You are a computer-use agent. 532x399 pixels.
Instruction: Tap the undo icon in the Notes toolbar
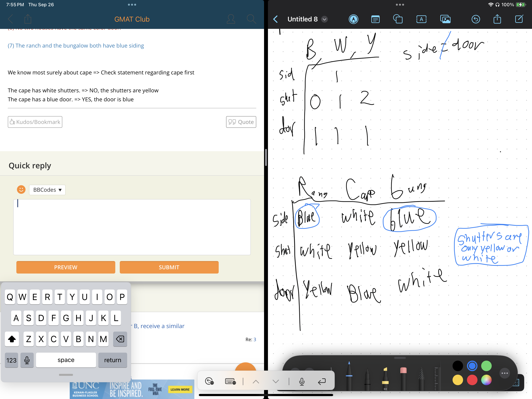pyautogui.click(x=476, y=19)
